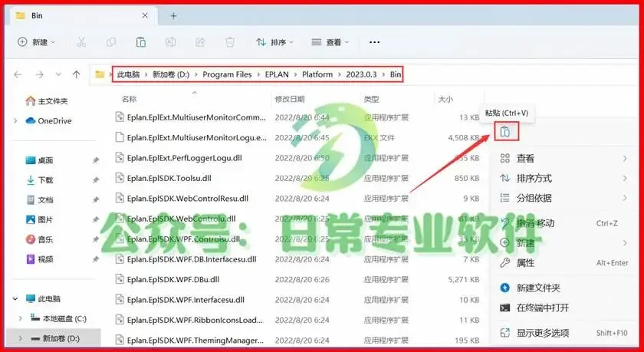The width and height of the screenshot is (644, 352).
Task: Sort by the 名称 column header
Action: coord(129,99)
